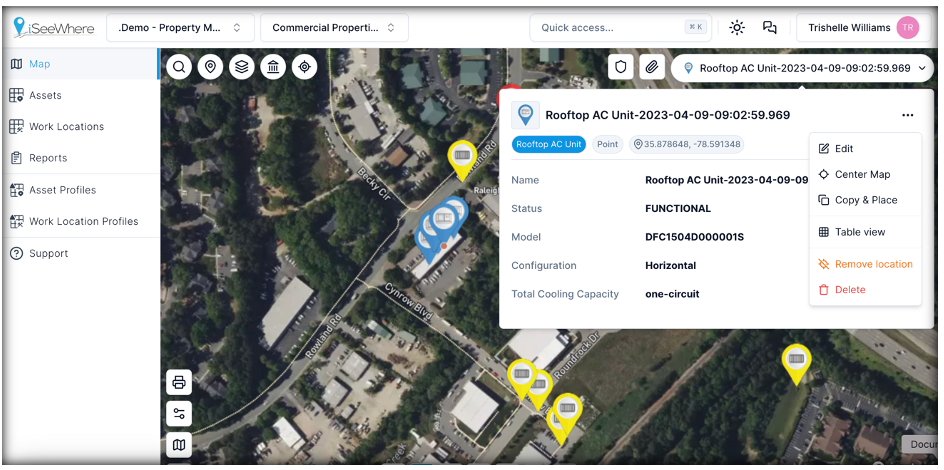Click the map search magnifier button

click(179, 67)
